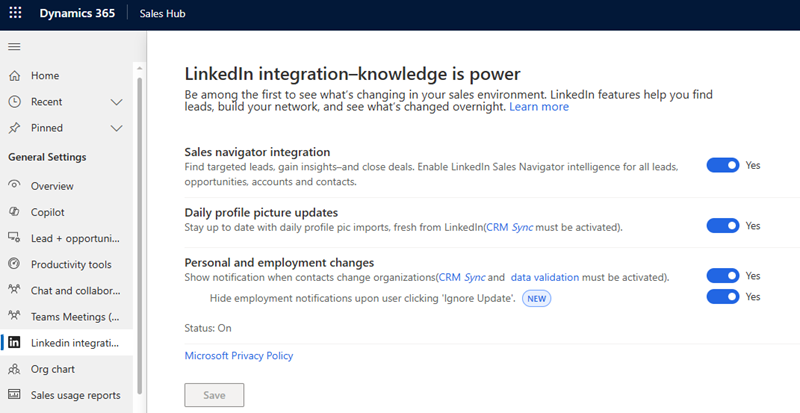Viewport: 800px width, 413px height.
Task: Click the Overview eye icon
Action: [14, 185]
